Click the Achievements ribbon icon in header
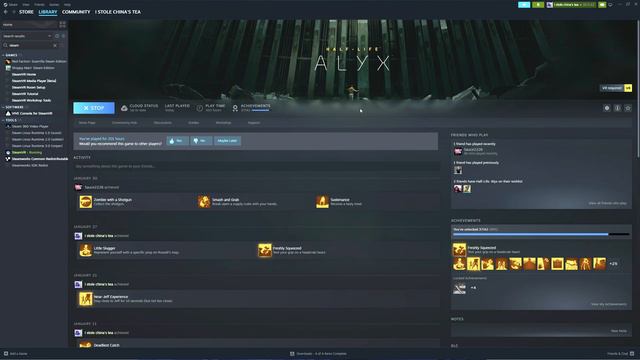Image resolution: width=640 pixels, height=360 pixels. point(235,108)
